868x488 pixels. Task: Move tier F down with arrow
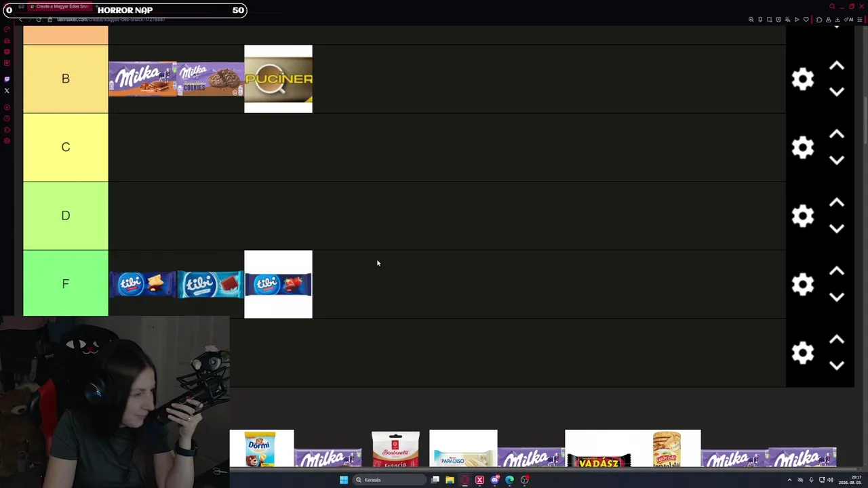[837, 298]
